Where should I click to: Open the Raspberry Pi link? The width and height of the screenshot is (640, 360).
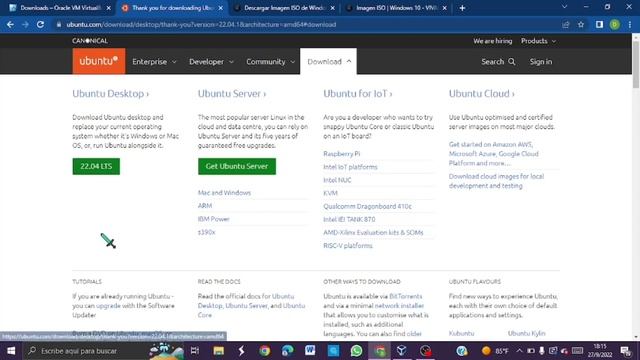(342, 153)
